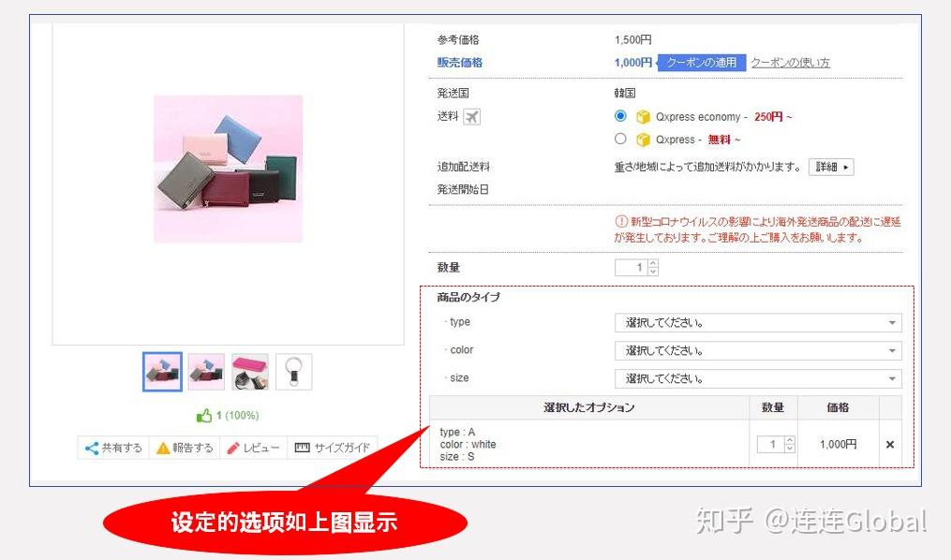Click the Qxpress package box icon with 無料
This screenshot has height=560, width=951.
tap(642, 137)
